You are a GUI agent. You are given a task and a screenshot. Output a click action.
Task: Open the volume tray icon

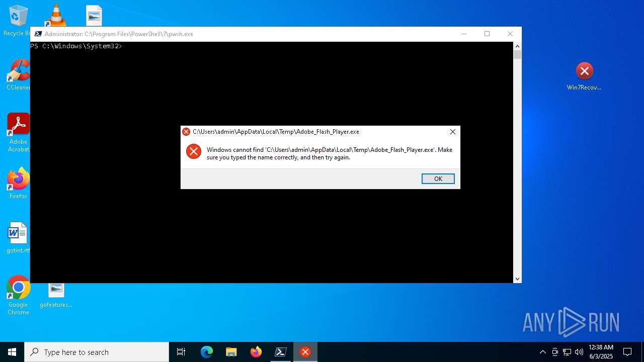tap(579, 352)
